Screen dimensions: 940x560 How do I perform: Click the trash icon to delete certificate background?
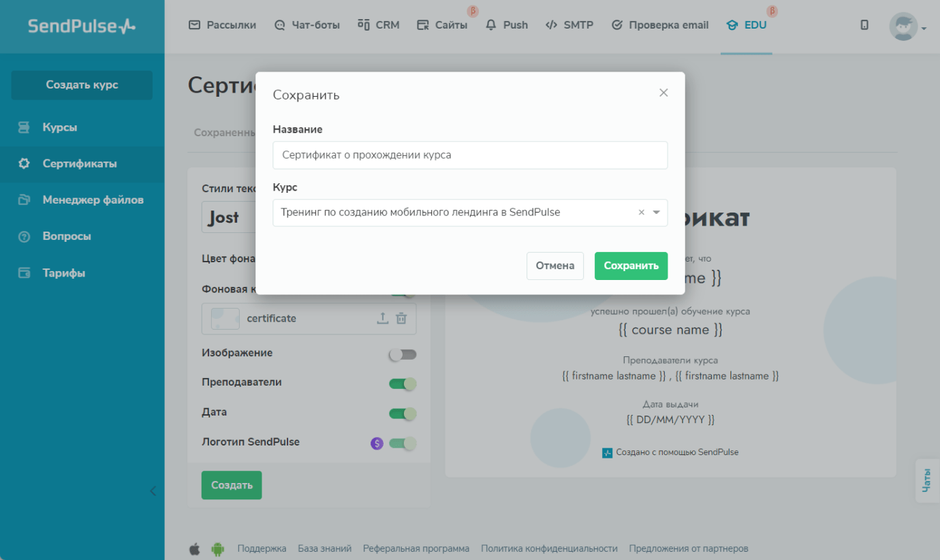(x=402, y=318)
